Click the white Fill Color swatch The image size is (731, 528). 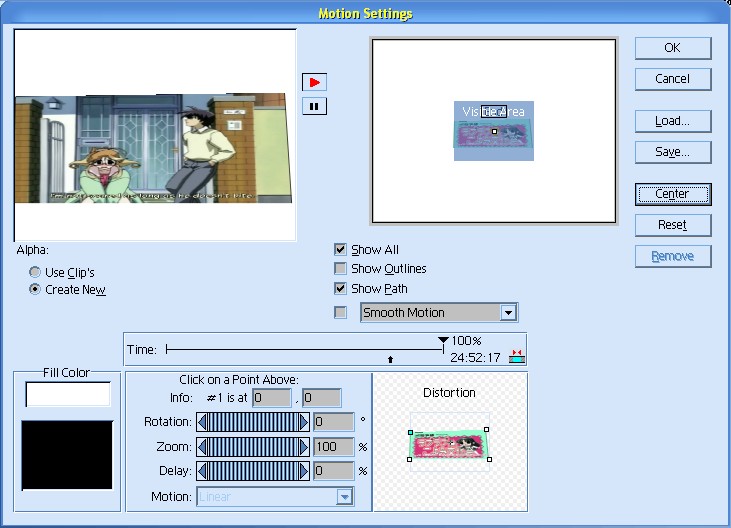pyautogui.click(x=68, y=394)
